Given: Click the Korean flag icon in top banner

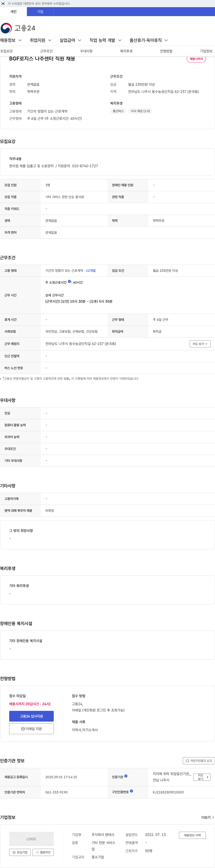Looking at the screenshot, I should click(x=3, y=3).
